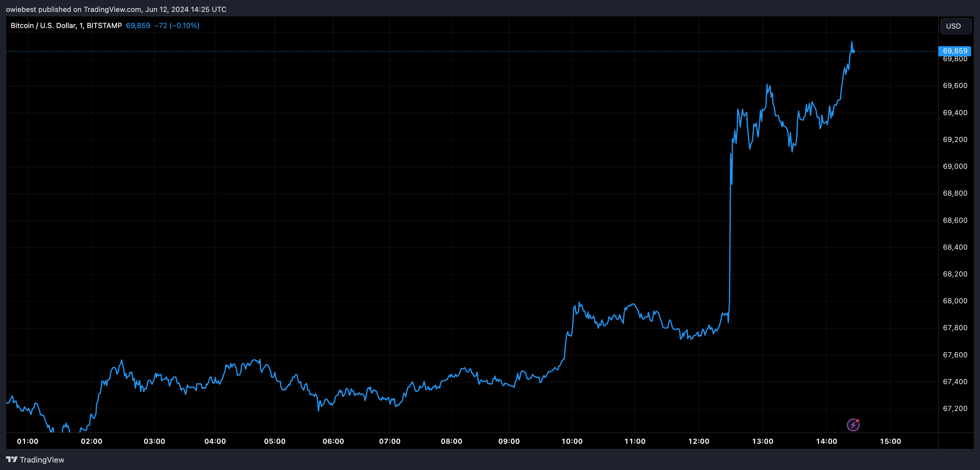This screenshot has width=980, height=470.
Task: Click the 07:00 time axis label
Action: click(x=390, y=441)
